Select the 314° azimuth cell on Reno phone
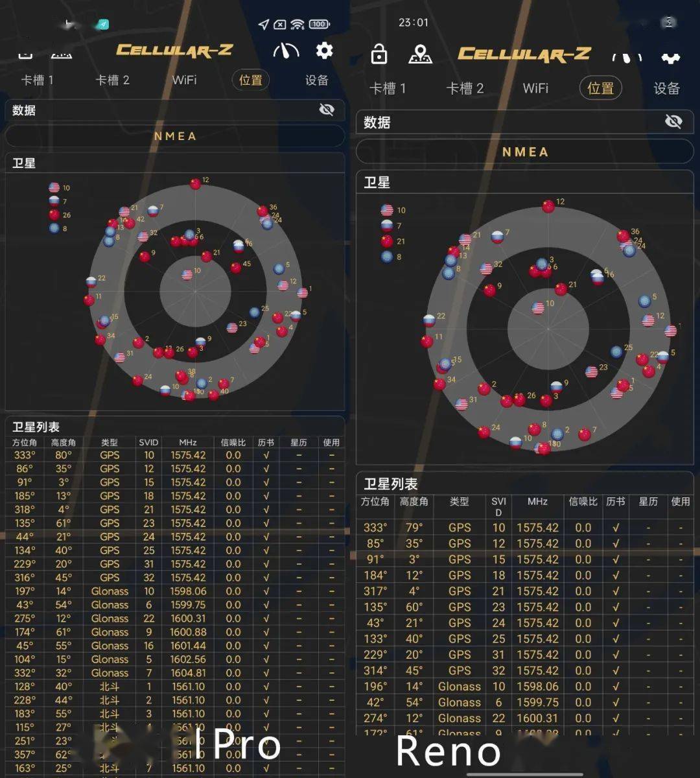The image size is (700, 778). coord(375,671)
